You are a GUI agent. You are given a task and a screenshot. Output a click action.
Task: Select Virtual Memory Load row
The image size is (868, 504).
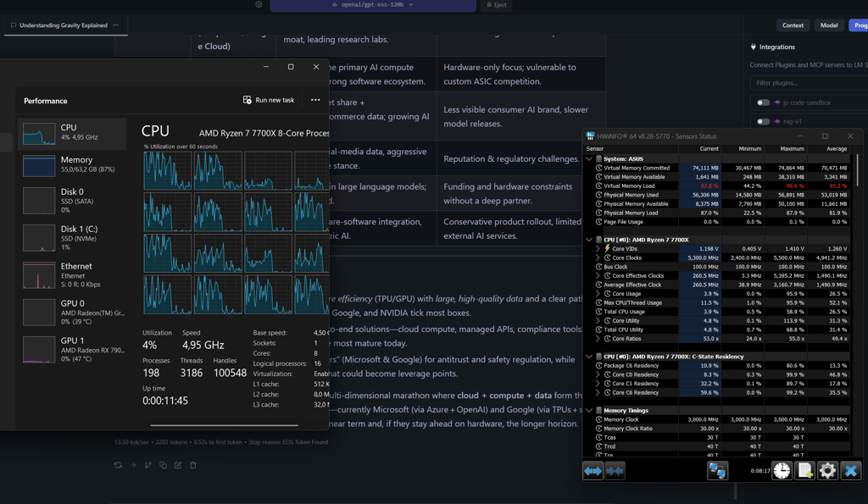tap(717, 186)
